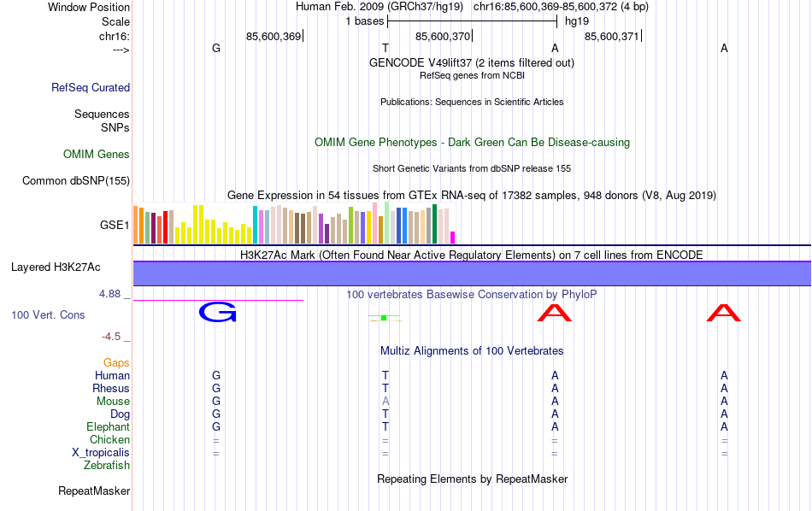The height and width of the screenshot is (511, 812).
Task: Select the X_tropicalis species label
Action: 101,453
